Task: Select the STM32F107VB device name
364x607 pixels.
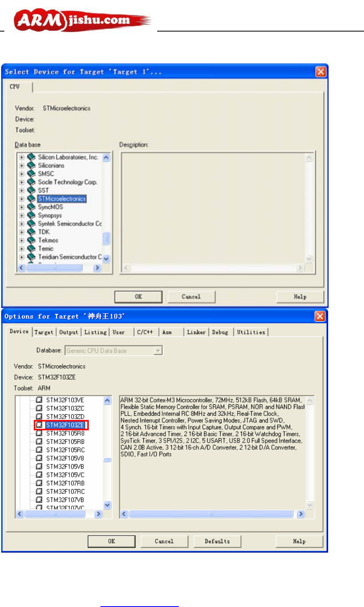Action: click(65, 500)
